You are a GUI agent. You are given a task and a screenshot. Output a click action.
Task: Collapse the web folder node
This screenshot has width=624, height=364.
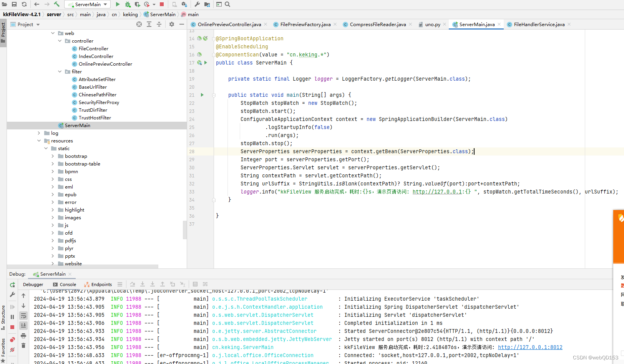[x=53, y=33]
